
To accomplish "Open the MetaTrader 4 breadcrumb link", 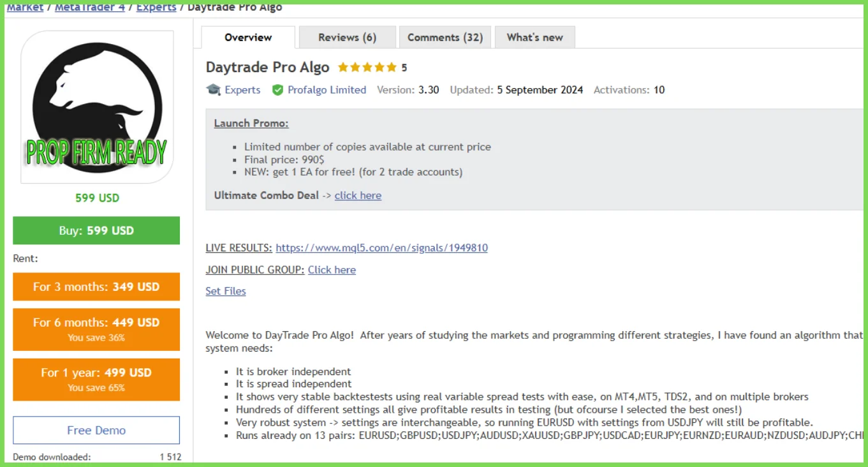I will [90, 8].
